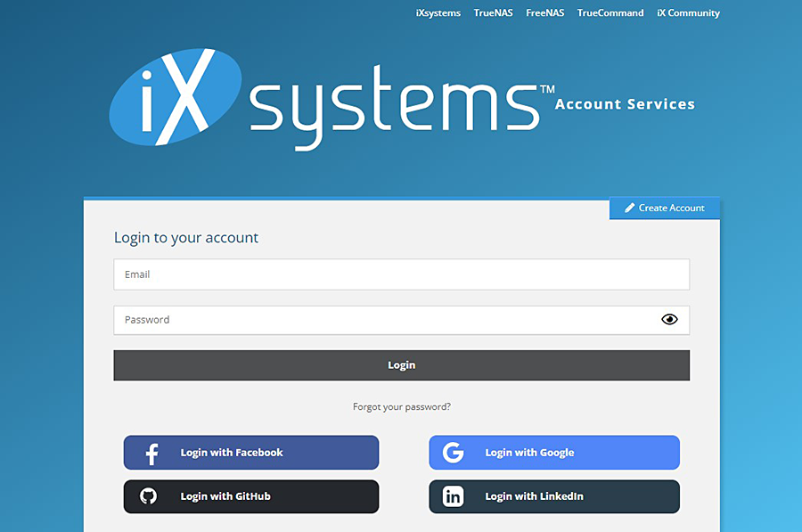Click the Login with Facebook text

coord(232,453)
